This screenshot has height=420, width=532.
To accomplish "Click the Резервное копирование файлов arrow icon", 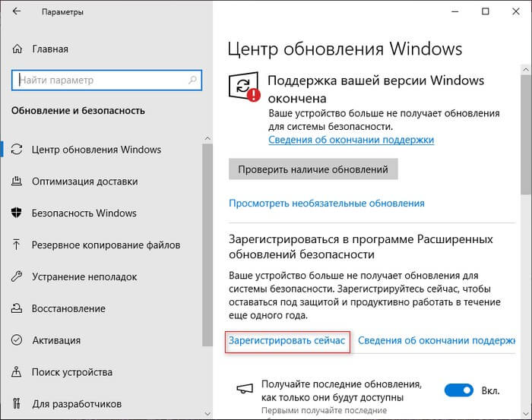I will pyautogui.click(x=17, y=245).
